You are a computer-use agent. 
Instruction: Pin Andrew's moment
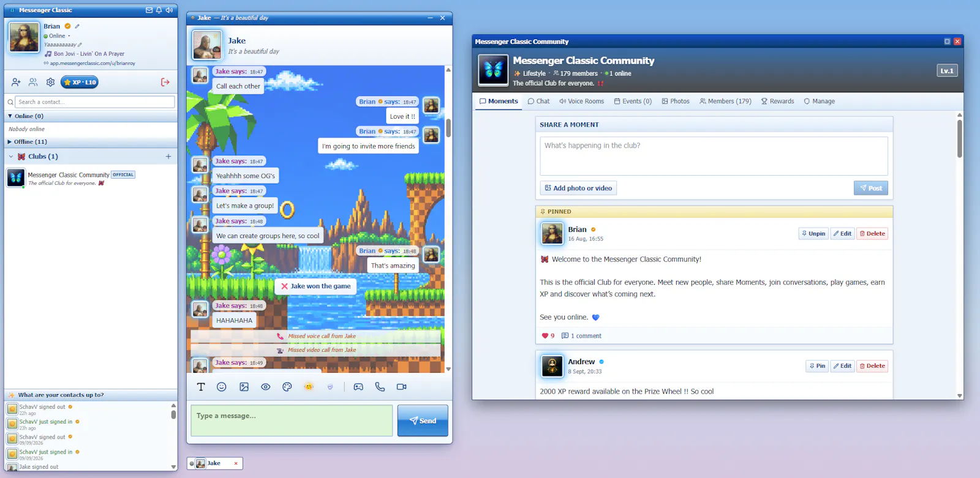[817, 366]
